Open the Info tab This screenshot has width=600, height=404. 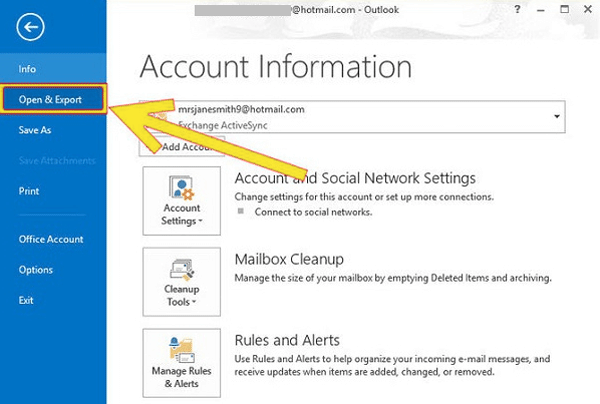point(53,69)
